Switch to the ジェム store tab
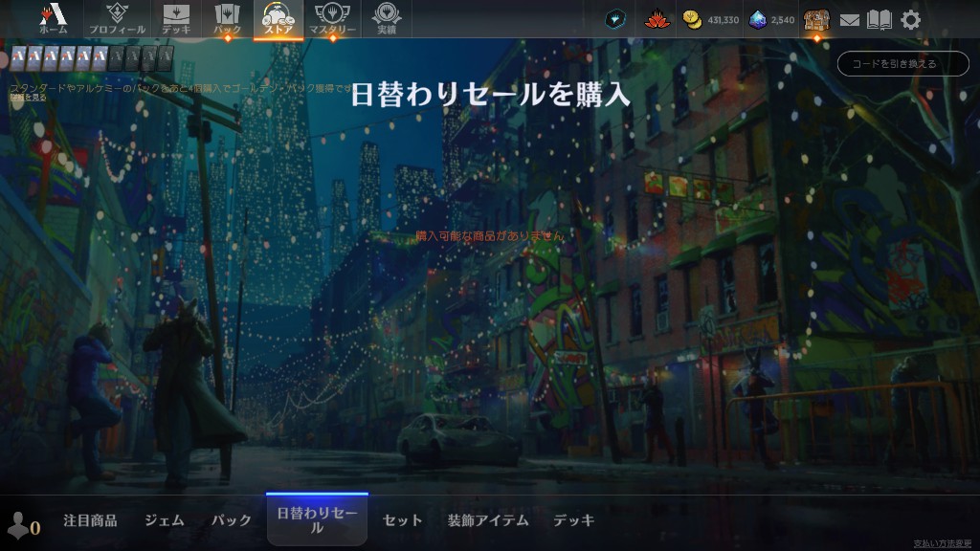Image resolution: width=980 pixels, height=551 pixels. (x=165, y=520)
